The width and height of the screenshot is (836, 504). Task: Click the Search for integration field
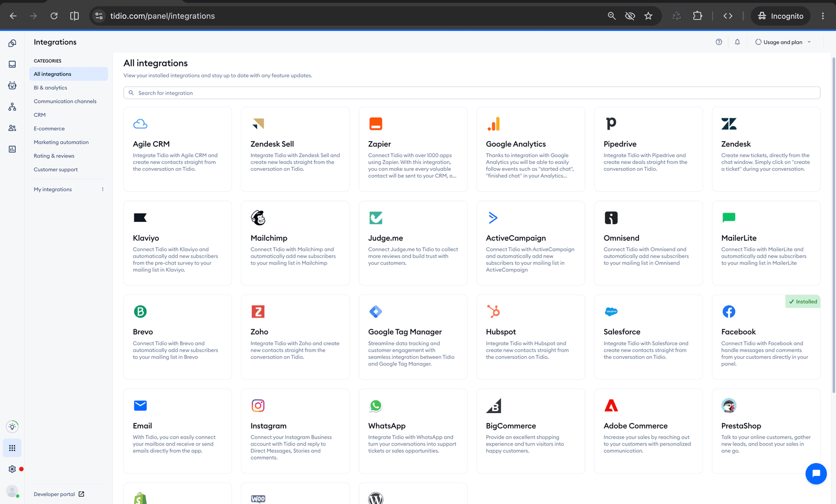pos(472,93)
